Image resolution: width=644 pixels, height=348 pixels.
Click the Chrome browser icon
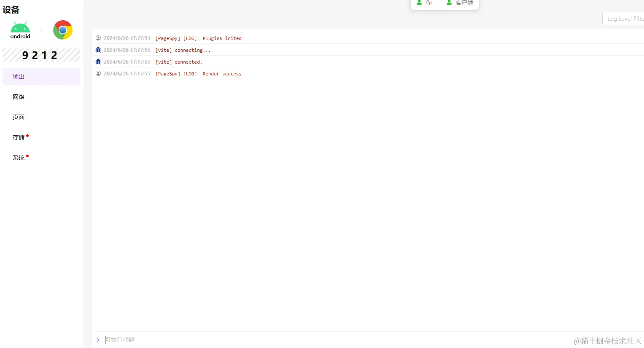[x=63, y=30]
